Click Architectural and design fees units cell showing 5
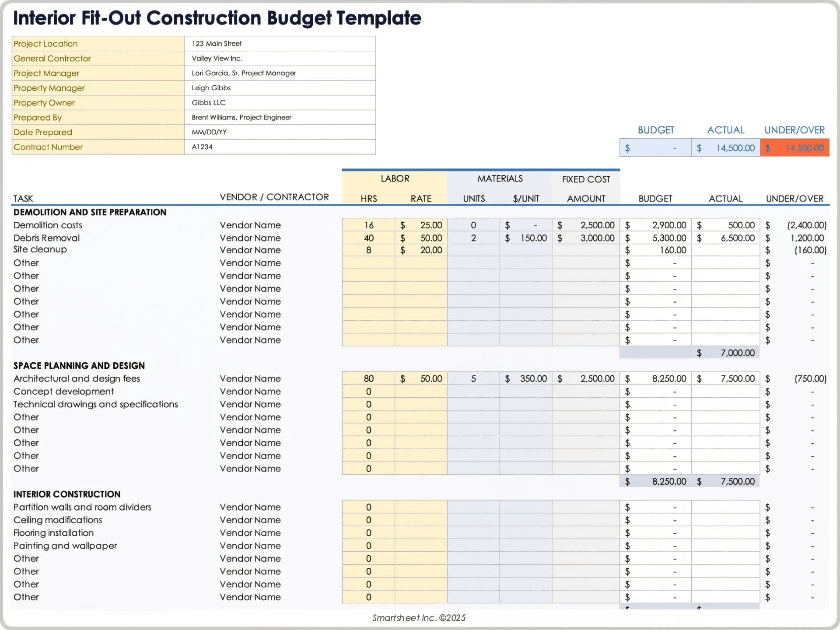Viewport: 840px width, 630px height. [473, 378]
